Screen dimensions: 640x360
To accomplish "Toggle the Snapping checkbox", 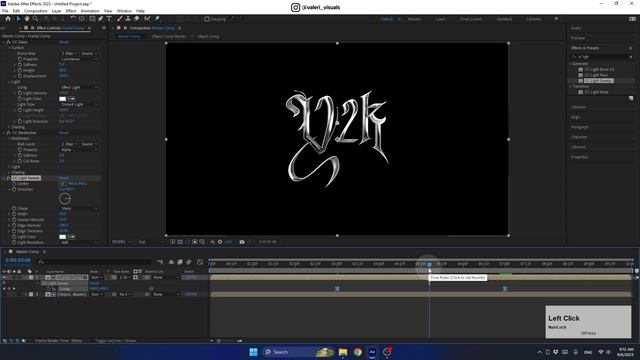I will click(207, 19).
